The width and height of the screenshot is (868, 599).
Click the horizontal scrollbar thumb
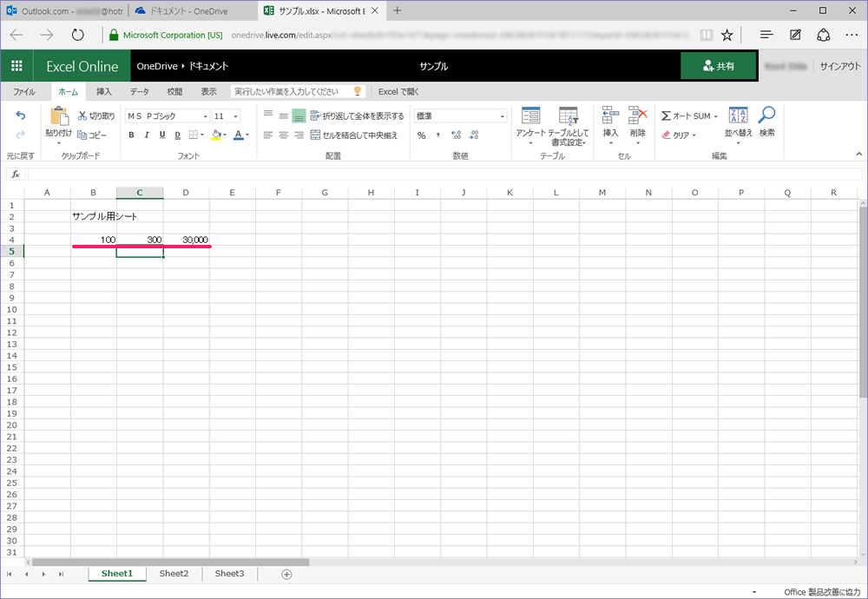click(x=170, y=563)
